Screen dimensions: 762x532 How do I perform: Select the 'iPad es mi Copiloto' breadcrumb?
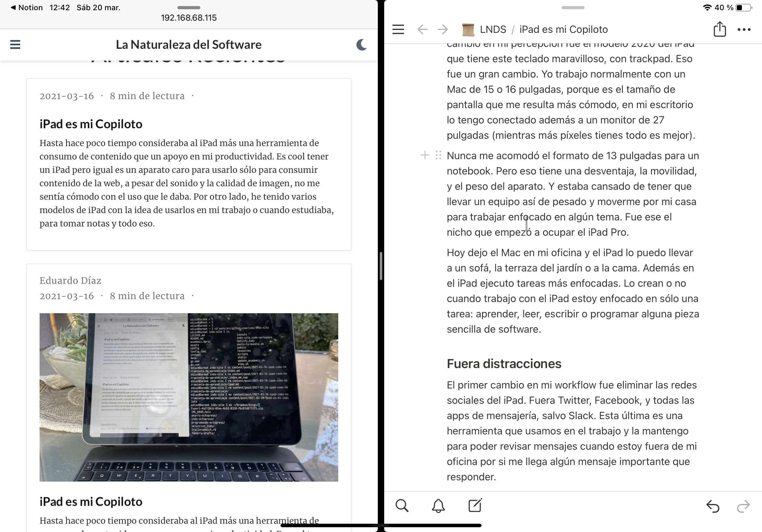(563, 30)
